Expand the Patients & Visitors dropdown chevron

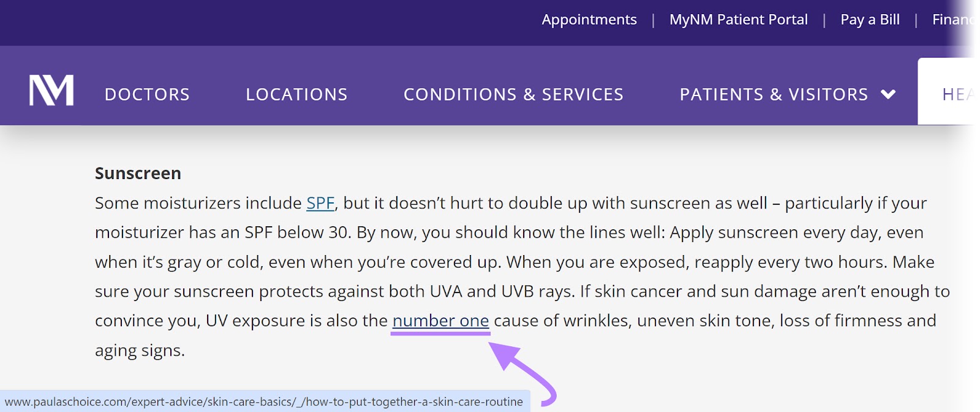pyautogui.click(x=888, y=95)
